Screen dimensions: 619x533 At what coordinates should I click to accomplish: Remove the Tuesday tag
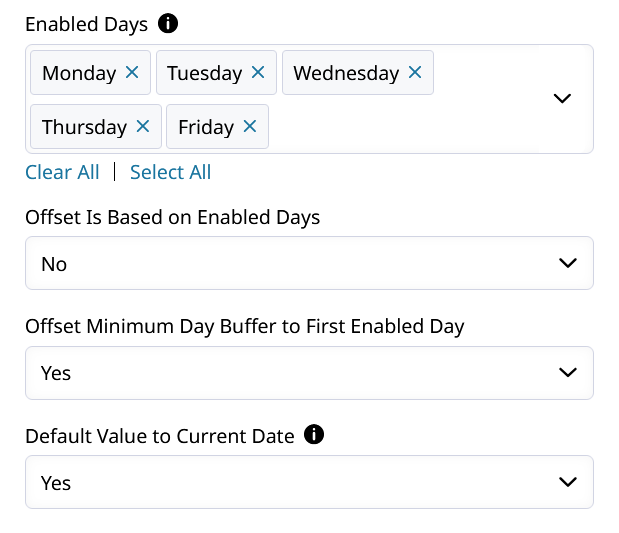pos(258,72)
